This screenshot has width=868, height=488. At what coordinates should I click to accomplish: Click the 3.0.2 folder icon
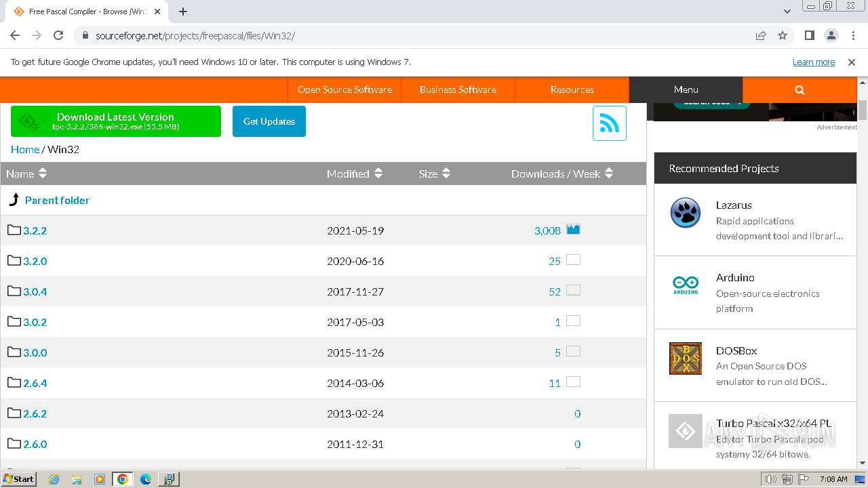[14, 321]
